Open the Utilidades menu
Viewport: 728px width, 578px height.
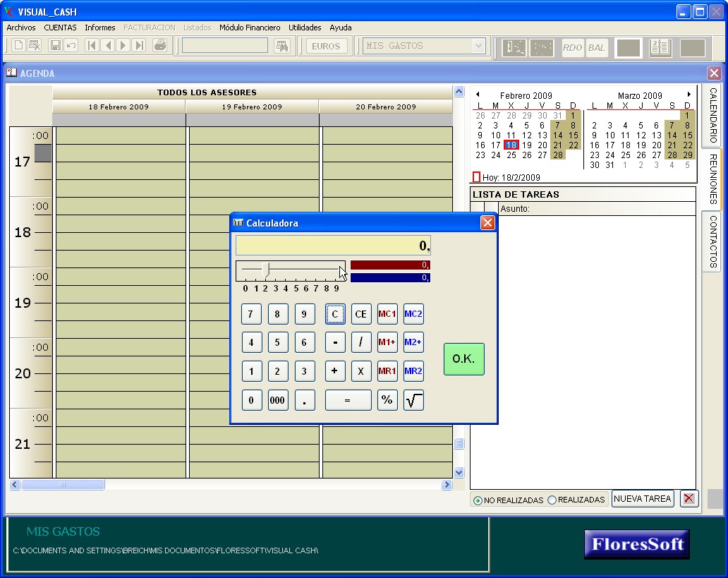305,28
